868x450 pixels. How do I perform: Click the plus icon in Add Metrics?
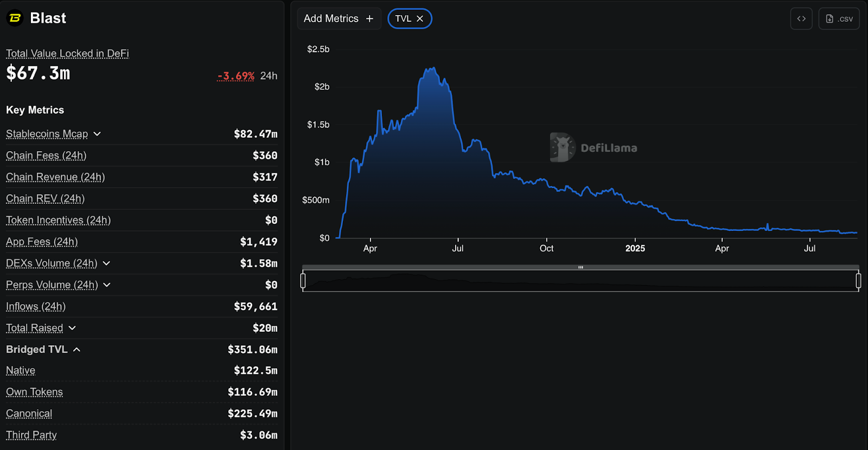tap(369, 18)
